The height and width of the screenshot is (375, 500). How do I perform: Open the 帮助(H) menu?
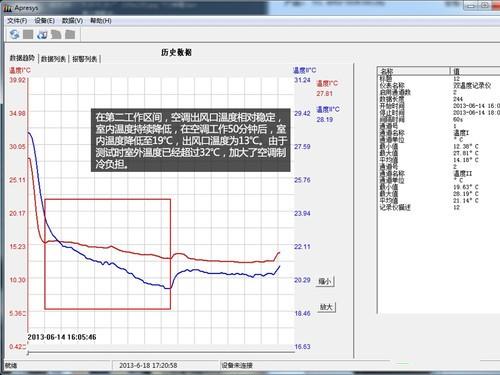tap(101, 21)
